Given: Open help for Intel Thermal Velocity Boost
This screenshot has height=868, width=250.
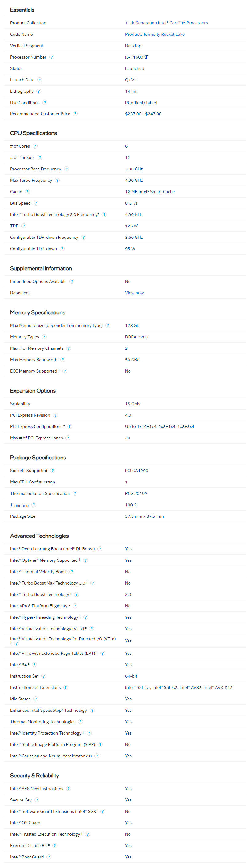Looking at the screenshot, I should [x=72, y=572].
